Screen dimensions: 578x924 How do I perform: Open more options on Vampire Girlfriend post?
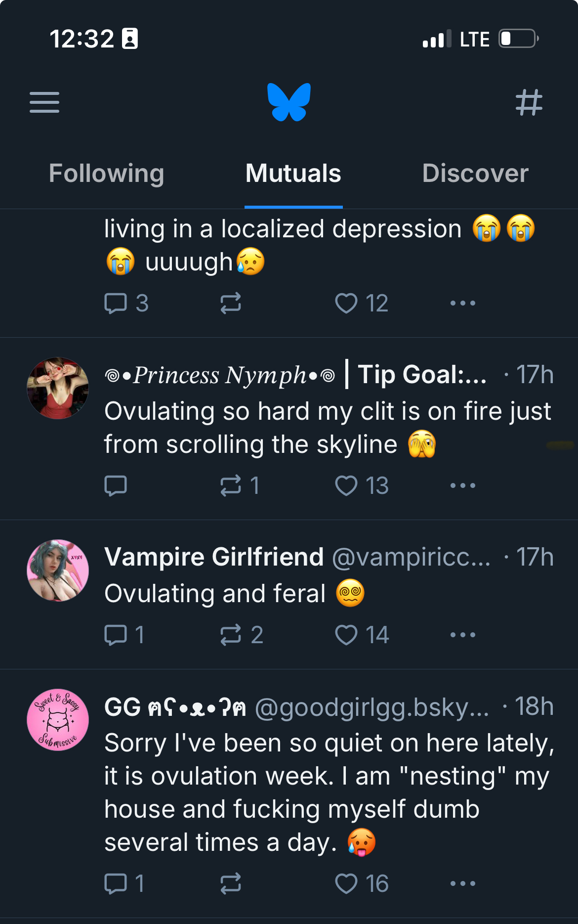click(463, 635)
